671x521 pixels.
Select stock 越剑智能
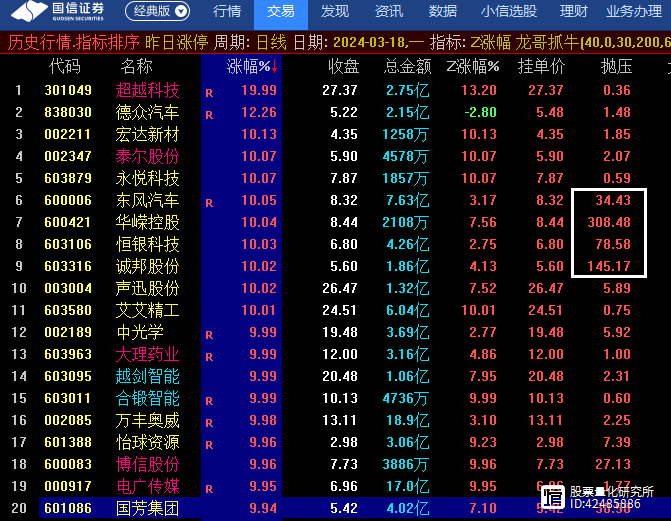click(x=147, y=376)
